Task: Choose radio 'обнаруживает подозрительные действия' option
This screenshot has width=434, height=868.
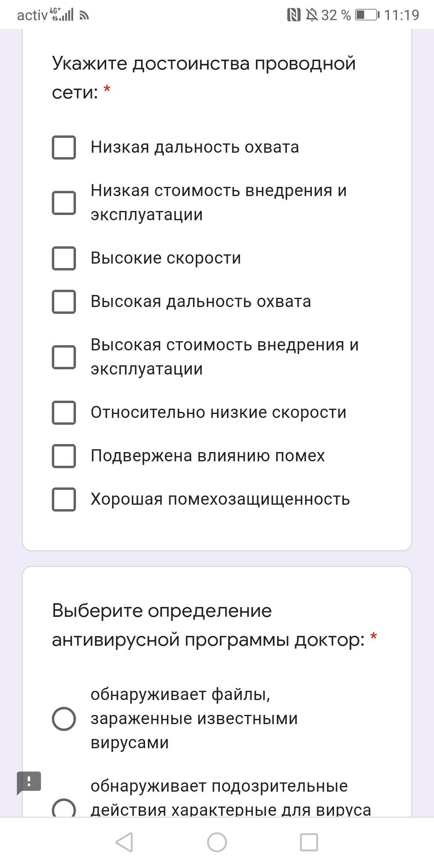Action: 64,808
